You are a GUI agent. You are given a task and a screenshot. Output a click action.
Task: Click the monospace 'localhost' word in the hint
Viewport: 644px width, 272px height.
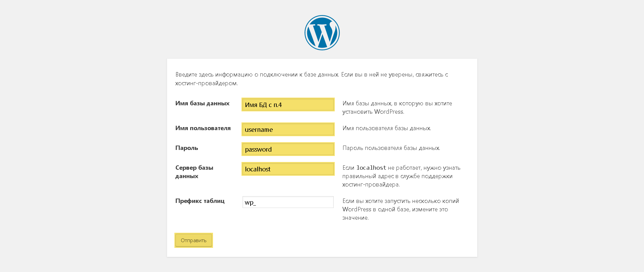(371, 168)
